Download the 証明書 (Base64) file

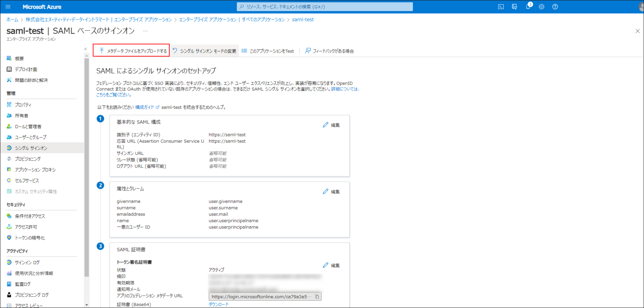219,304
